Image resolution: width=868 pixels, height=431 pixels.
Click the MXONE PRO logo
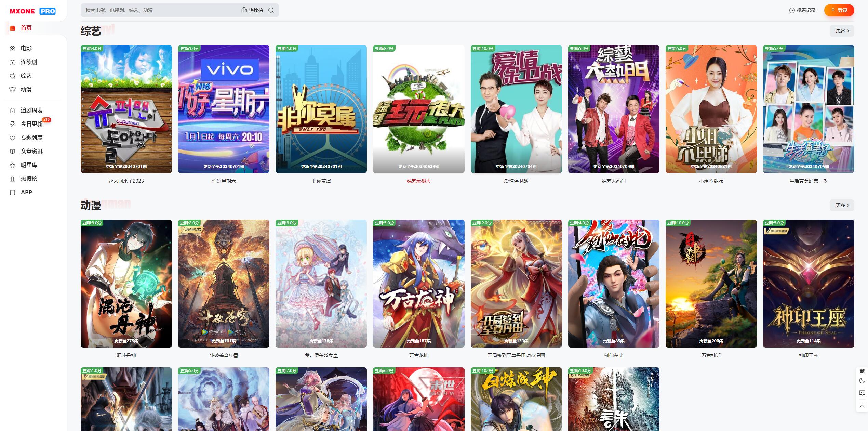[32, 11]
